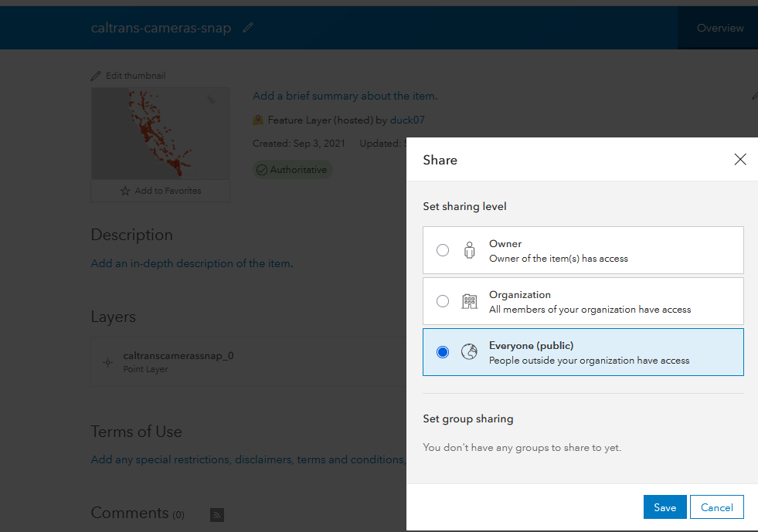The width and height of the screenshot is (758, 532).
Task: Click the pencil icon to rename caltrans-cameras-snap
Action: tap(247, 27)
